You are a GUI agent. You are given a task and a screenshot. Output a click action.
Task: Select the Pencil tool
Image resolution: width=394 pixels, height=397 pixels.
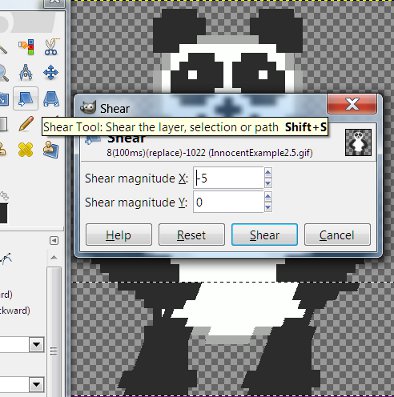[x=26, y=124]
